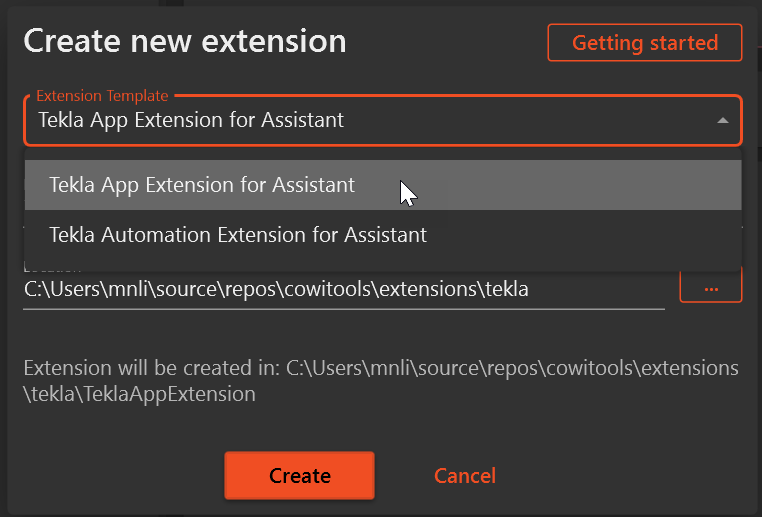
Task: Cancel the new extension dialog
Action: (464, 476)
